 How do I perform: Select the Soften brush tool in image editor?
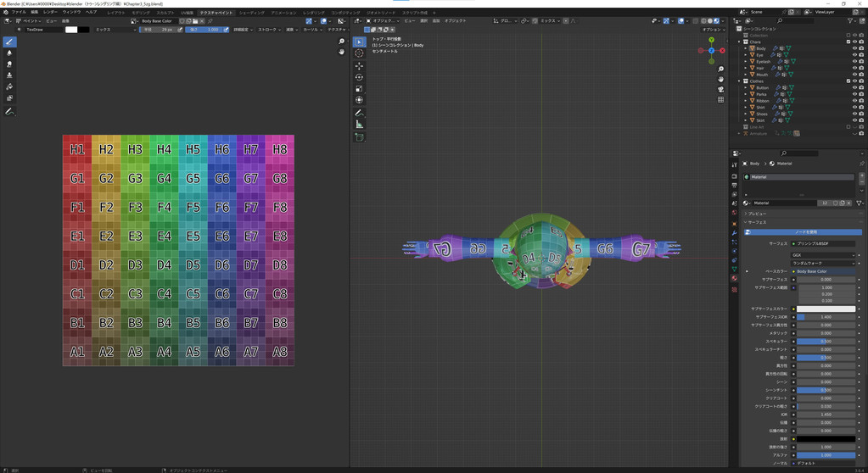pos(9,53)
